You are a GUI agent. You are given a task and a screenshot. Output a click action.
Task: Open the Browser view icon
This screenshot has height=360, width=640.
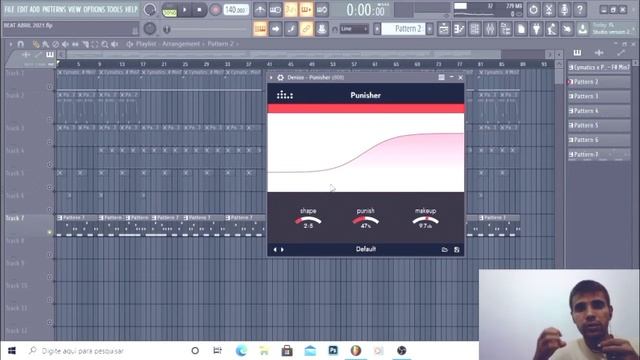pyautogui.click(x=505, y=29)
